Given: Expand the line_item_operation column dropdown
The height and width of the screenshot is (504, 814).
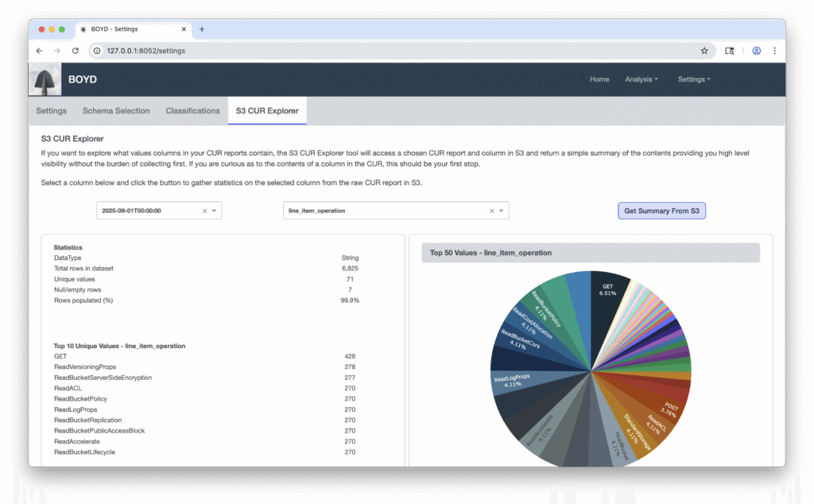Looking at the screenshot, I should click(501, 211).
